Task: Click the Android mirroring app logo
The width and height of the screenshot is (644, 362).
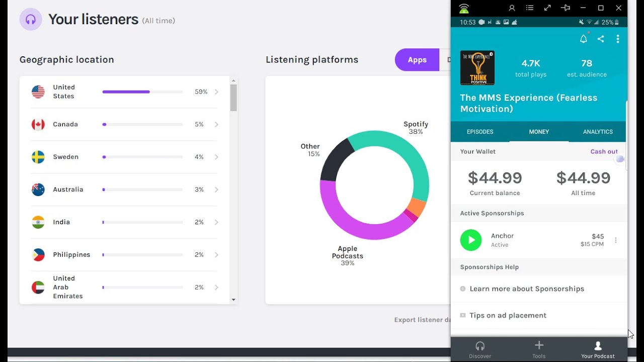Action: (464, 8)
